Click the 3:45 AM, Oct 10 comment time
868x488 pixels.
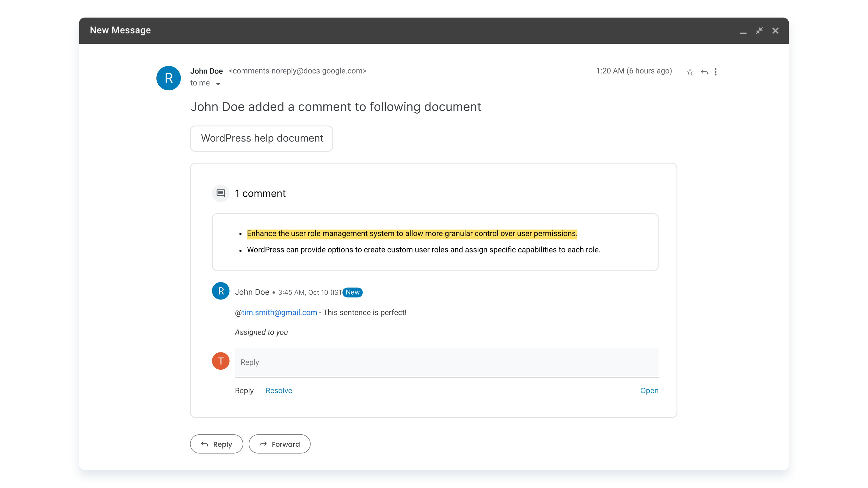(310, 293)
